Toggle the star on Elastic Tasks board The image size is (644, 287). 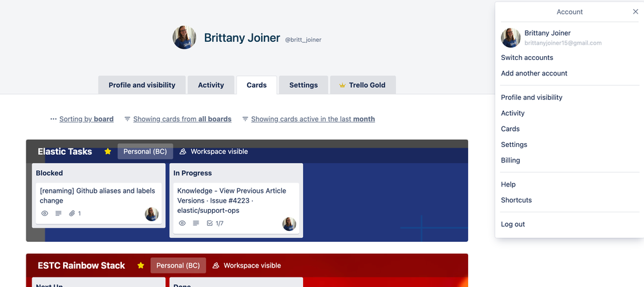click(108, 152)
